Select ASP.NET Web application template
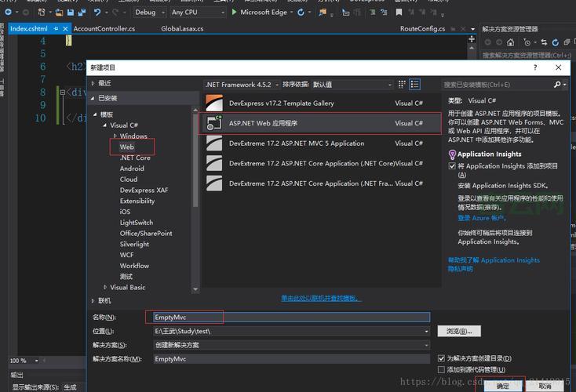 coord(263,123)
